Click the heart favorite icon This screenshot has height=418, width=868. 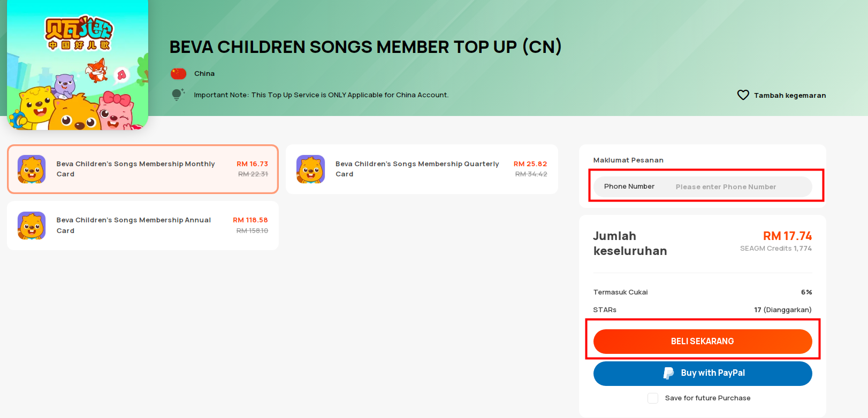click(x=743, y=95)
